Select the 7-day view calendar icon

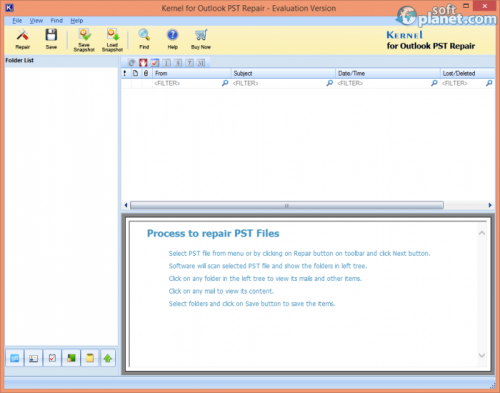tap(189, 63)
